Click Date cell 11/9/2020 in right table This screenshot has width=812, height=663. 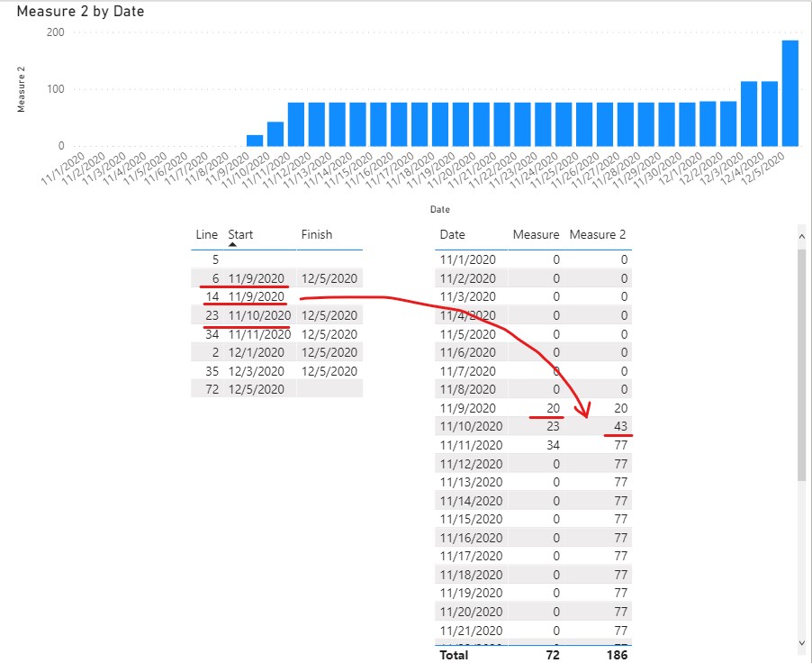coord(467,408)
